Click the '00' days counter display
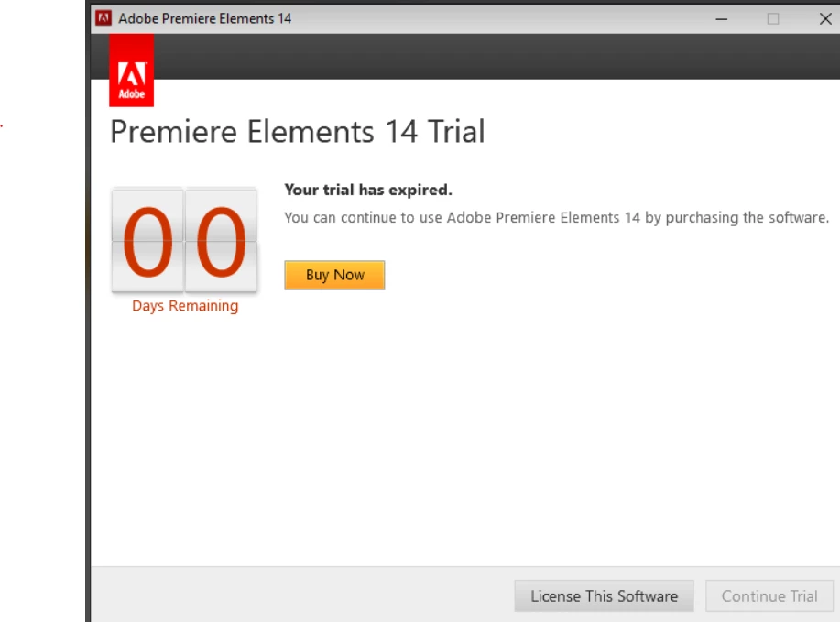The height and width of the screenshot is (622, 840). pyautogui.click(x=184, y=239)
